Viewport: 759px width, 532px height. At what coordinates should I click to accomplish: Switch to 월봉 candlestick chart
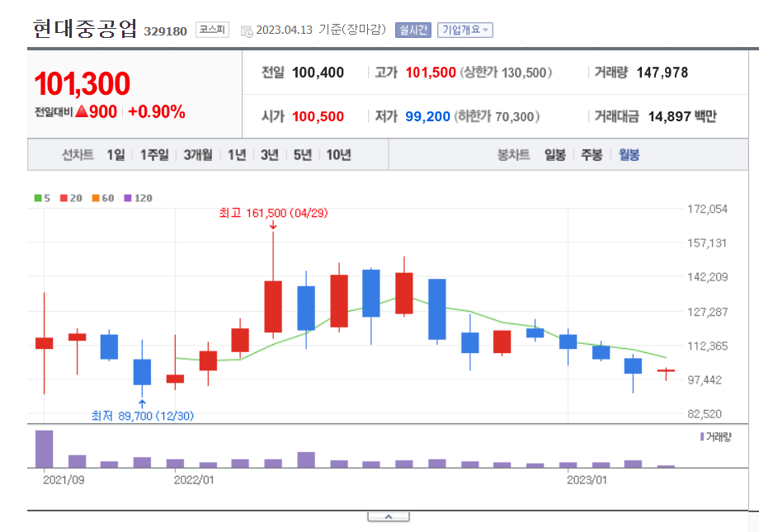click(629, 155)
